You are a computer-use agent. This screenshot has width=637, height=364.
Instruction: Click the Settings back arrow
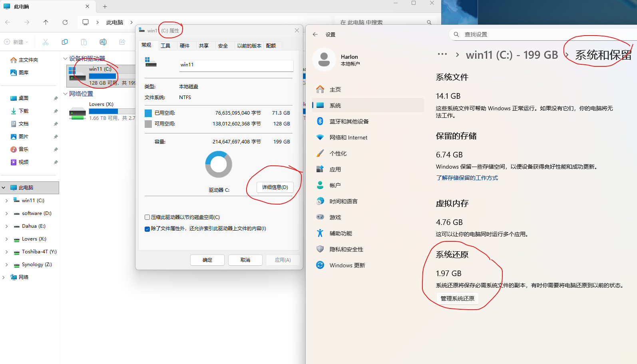pyautogui.click(x=315, y=34)
